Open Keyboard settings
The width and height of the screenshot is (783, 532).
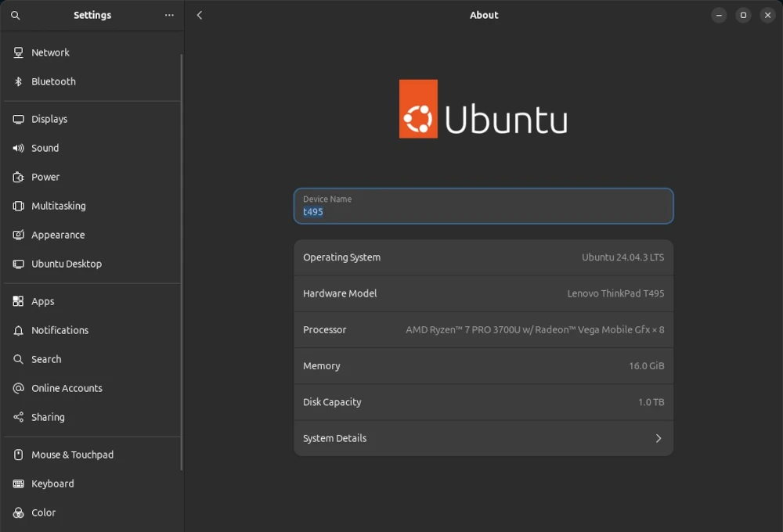coord(92,483)
